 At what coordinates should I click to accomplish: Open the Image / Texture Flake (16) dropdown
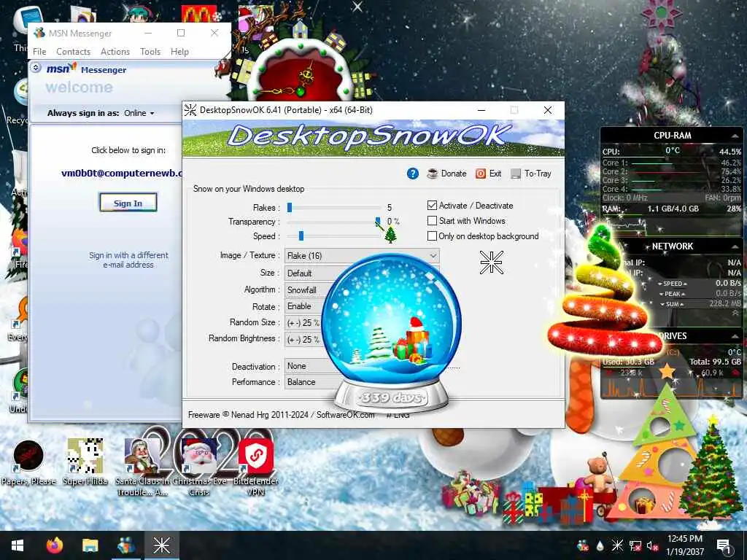pos(362,256)
